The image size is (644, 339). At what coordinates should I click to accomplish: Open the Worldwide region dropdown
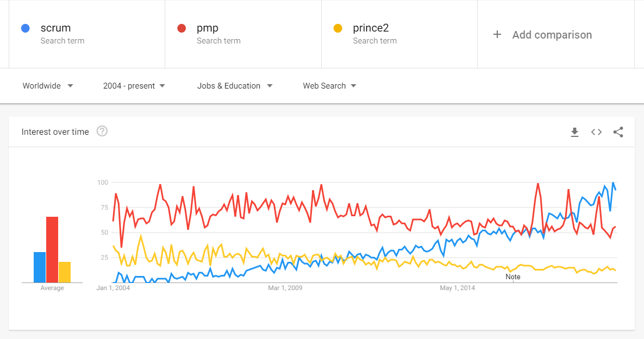tap(48, 86)
